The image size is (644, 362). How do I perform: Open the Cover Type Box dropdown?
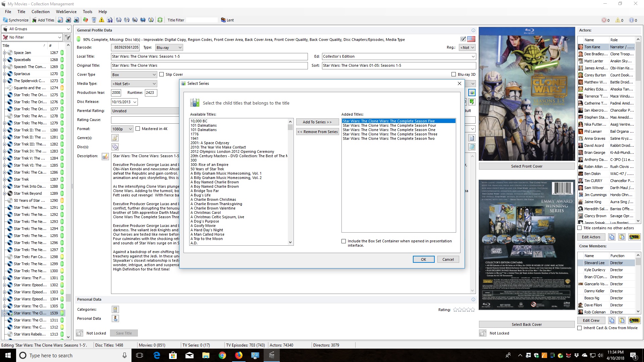pos(134,74)
